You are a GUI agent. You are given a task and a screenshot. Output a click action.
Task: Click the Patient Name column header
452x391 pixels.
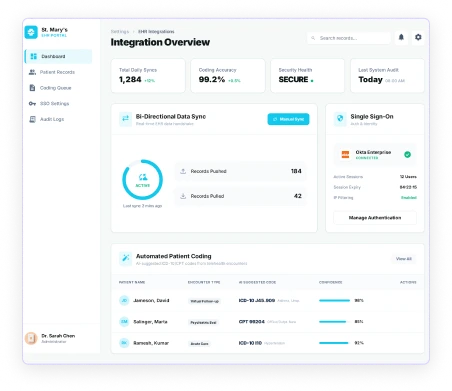tap(132, 282)
